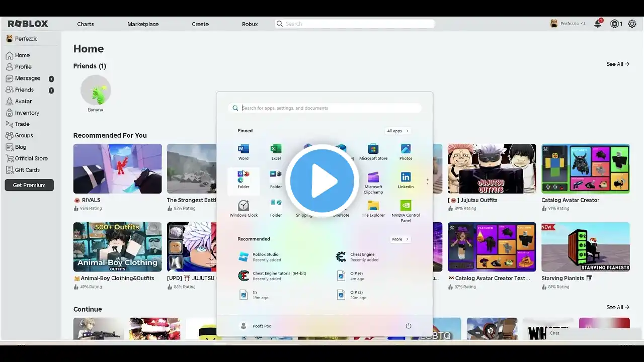This screenshot has height=362, width=644.
Task: Open Avatar in the sidebar
Action: coord(23,101)
